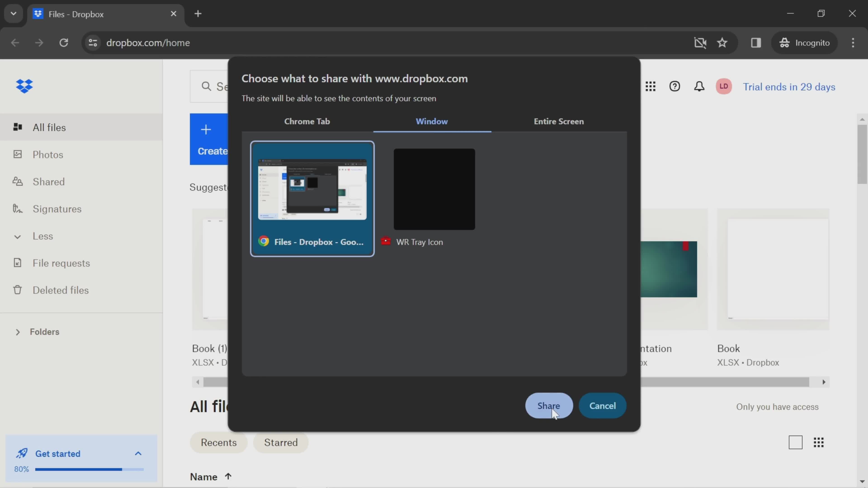
Task: Reload the page
Action: pyautogui.click(x=64, y=43)
